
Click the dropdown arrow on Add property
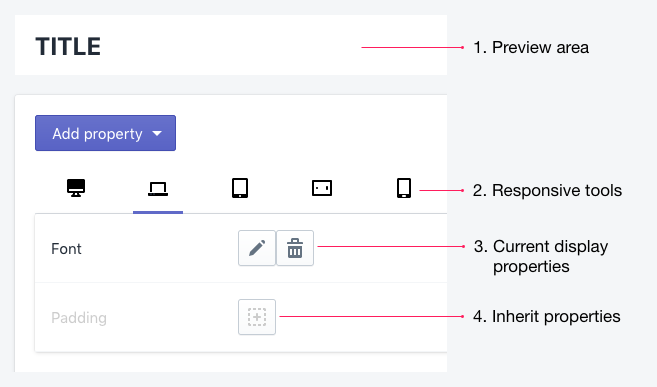(157, 134)
